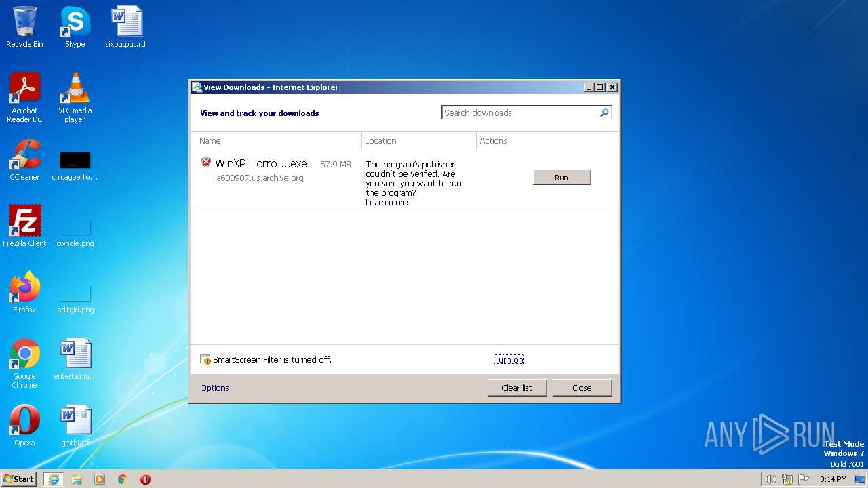Select the red shield icon beside WinXP.Horro....exe

click(x=206, y=162)
